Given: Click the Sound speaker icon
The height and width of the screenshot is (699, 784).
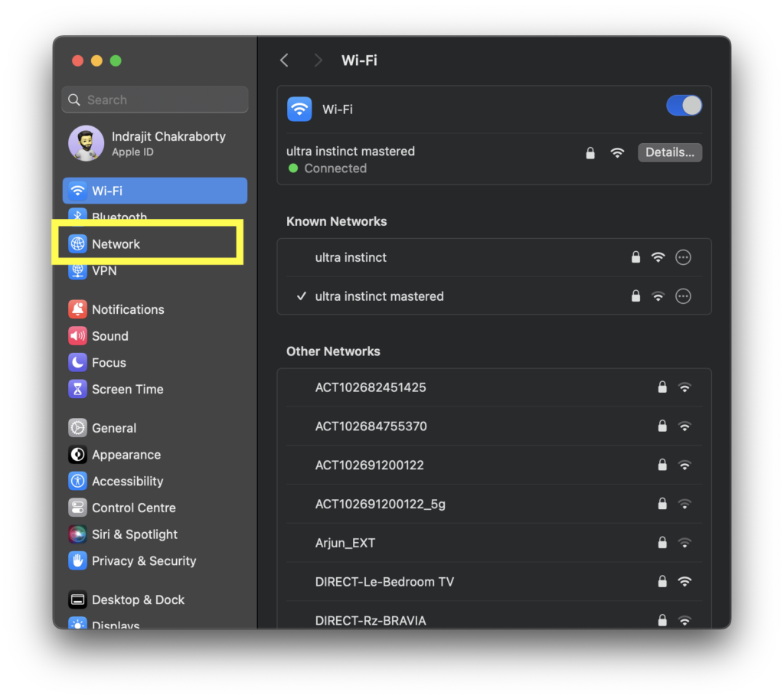Looking at the screenshot, I should coord(77,336).
